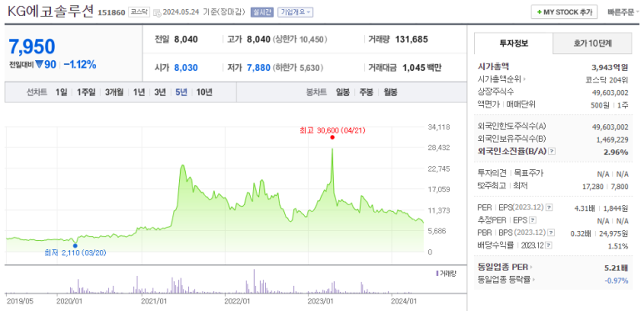Viewport: 644px width, 311px height.
Task: Click the 상한가 10,450 upper limit text
Action: [x=300, y=39]
